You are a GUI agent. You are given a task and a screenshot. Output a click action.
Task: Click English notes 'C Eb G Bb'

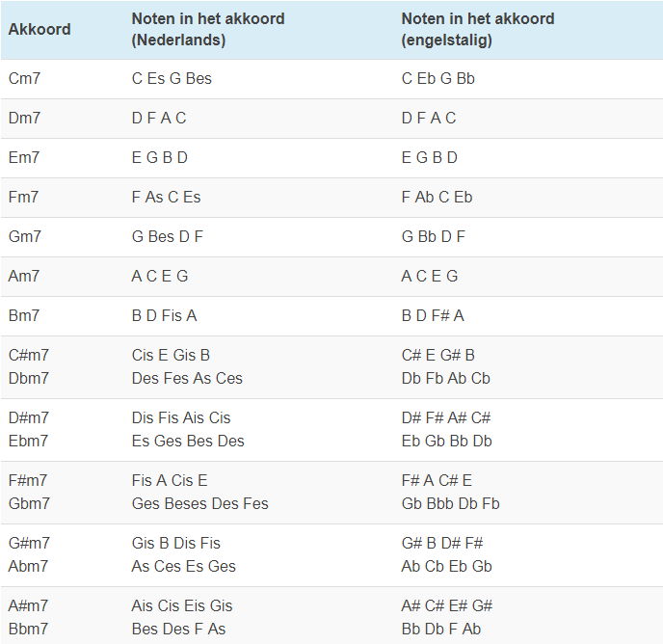438,78
